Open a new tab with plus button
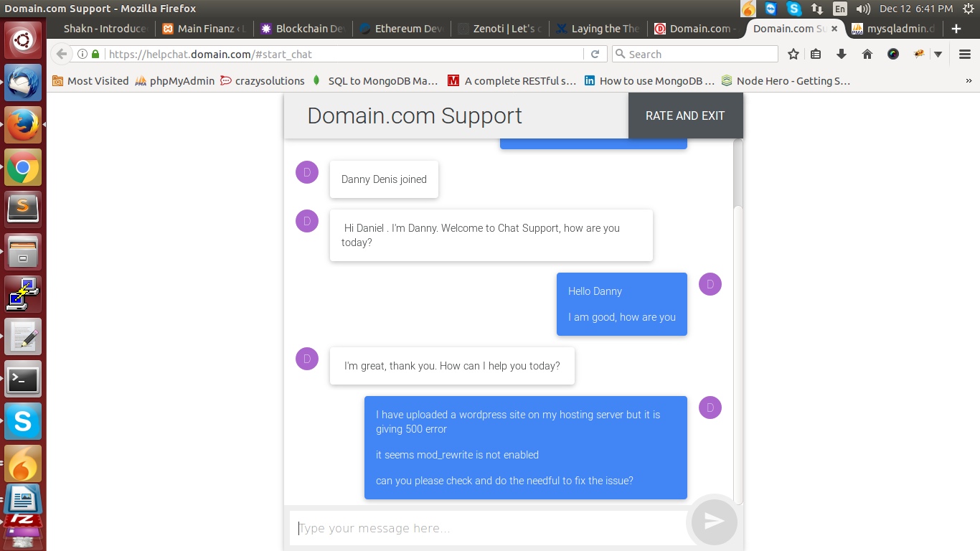The image size is (980, 551). [956, 29]
